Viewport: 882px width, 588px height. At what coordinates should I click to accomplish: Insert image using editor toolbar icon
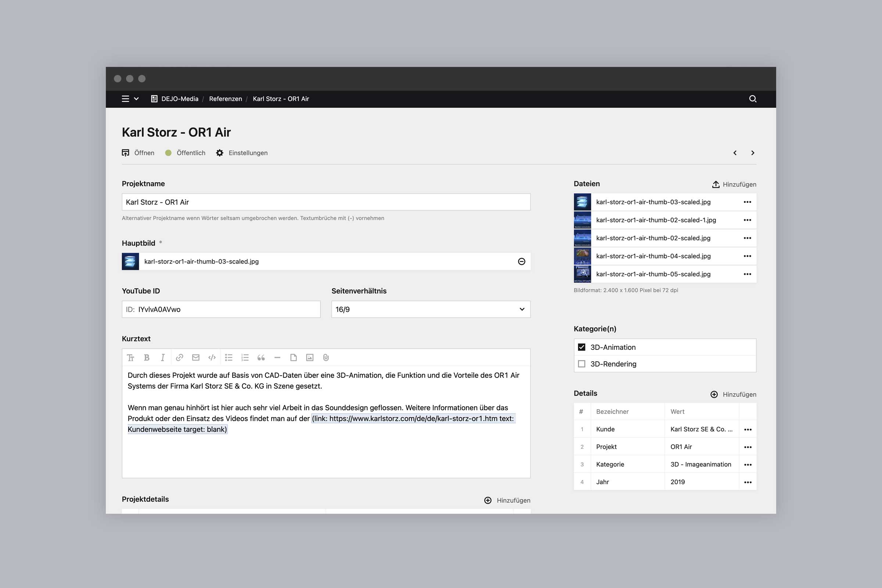pyautogui.click(x=310, y=357)
